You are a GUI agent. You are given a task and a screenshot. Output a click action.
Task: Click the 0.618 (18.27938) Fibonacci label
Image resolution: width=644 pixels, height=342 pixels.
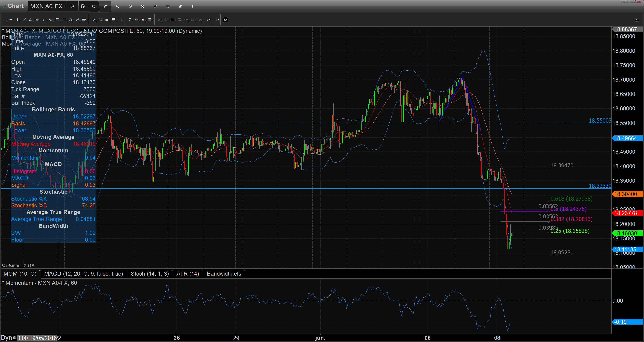572,199
